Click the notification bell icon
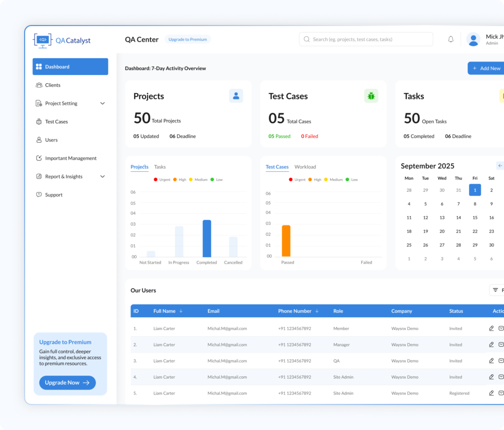504x430 pixels. click(x=450, y=39)
